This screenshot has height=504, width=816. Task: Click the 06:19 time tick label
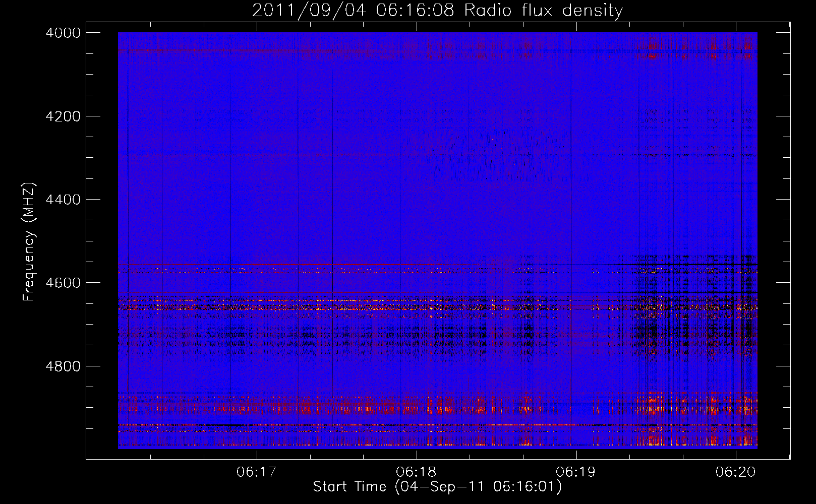click(x=576, y=472)
